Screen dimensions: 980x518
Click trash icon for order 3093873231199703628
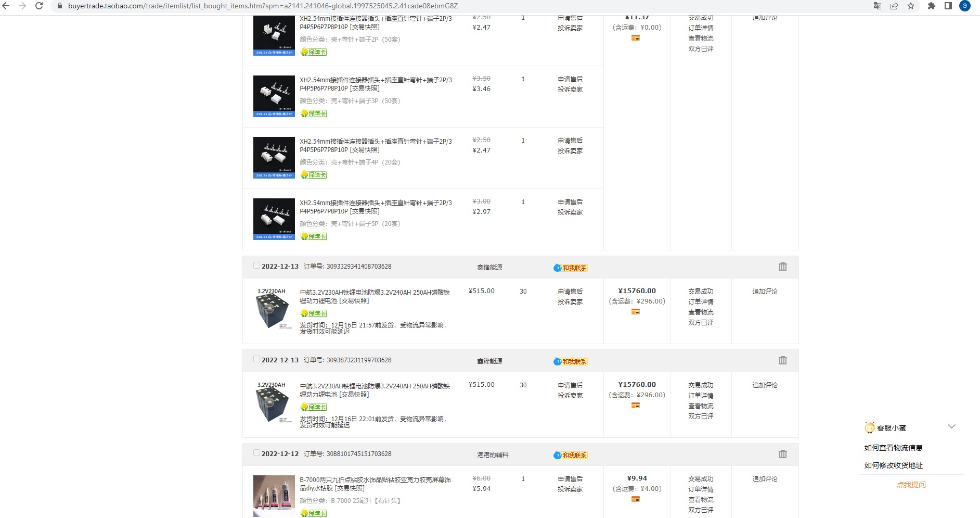pos(782,360)
